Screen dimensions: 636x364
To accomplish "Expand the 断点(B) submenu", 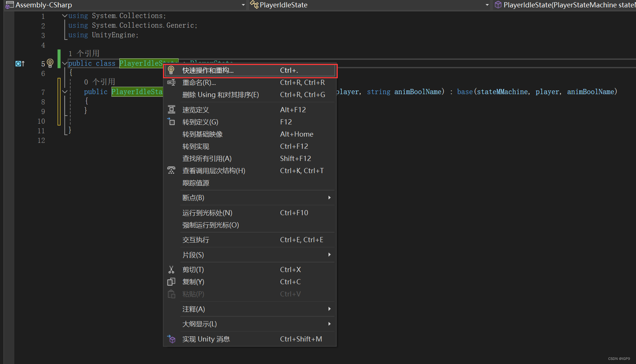I will pos(329,198).
